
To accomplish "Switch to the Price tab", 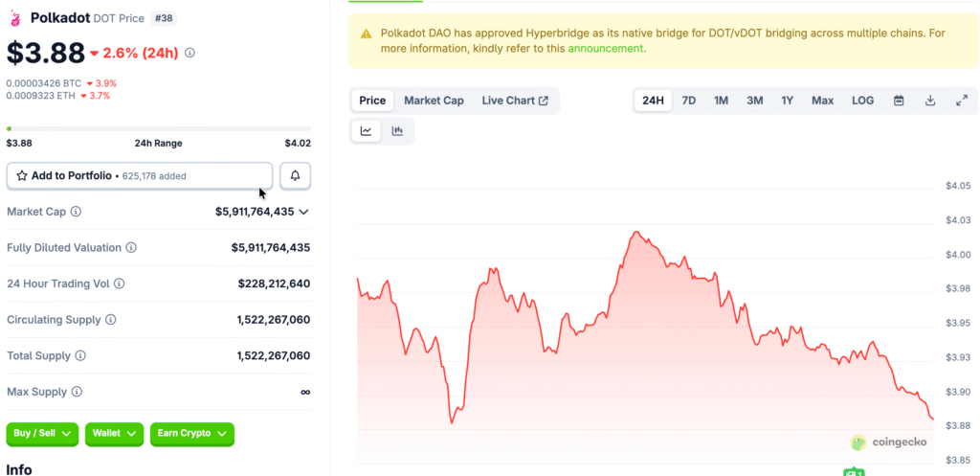I will (x=372, y=100).
